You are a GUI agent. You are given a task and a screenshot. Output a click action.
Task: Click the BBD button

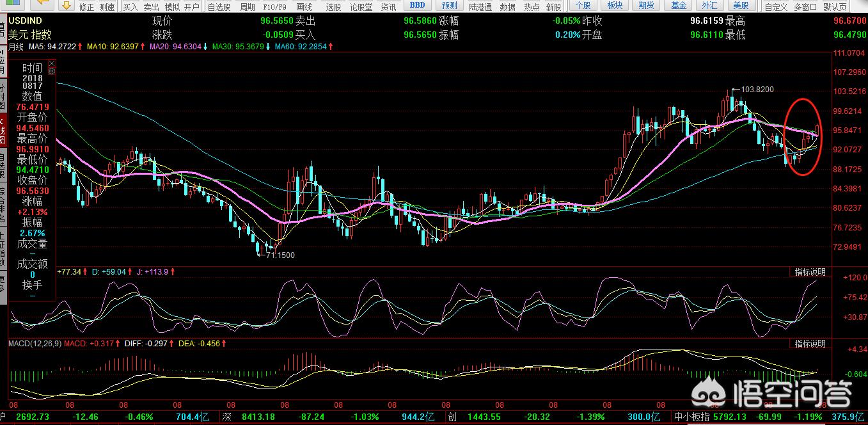[417, 5]
